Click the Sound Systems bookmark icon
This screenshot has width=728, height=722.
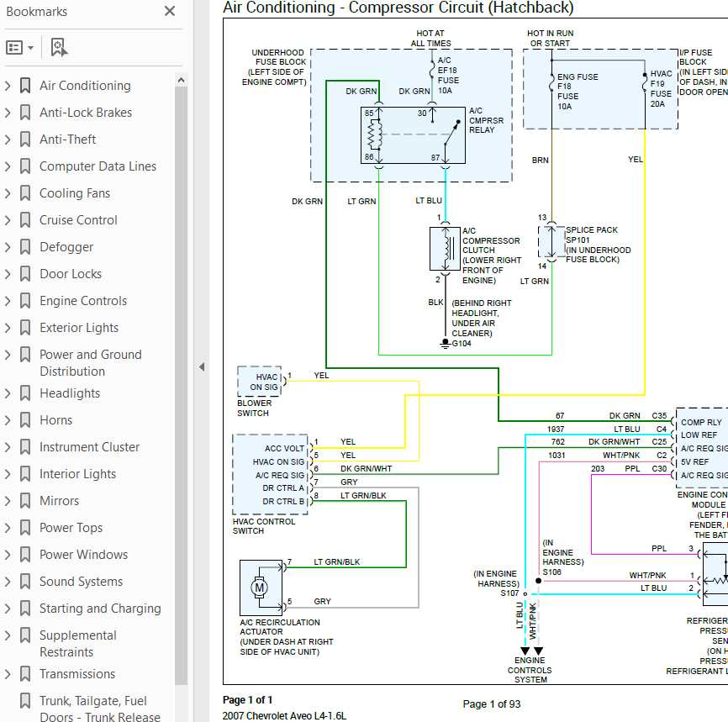(25, 582)
